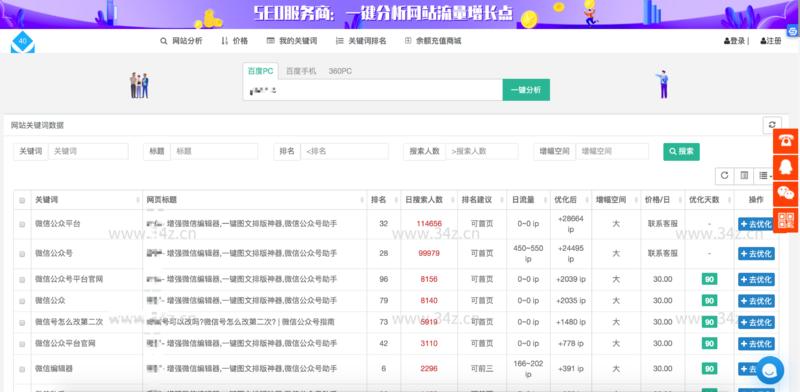Click the orange telephone contact icon

point(786,141)
